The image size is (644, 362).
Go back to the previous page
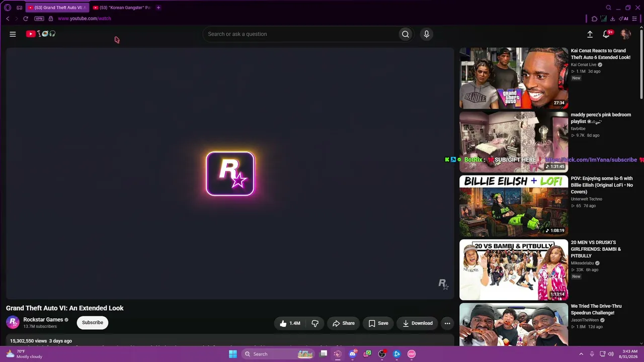click(8, 19)
